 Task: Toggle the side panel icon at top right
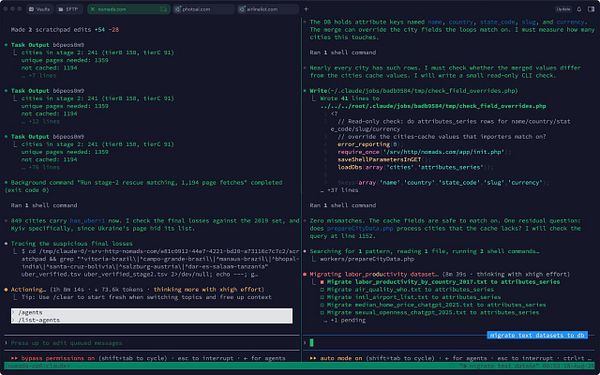pos(591,9)
